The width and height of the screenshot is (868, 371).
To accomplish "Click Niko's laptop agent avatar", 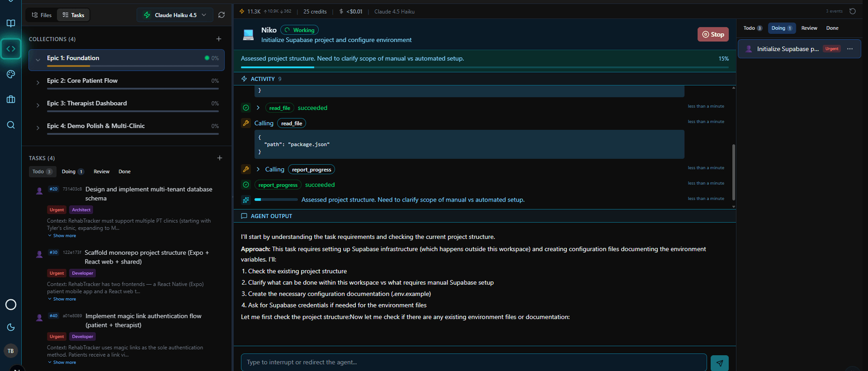I will point(248,35).
